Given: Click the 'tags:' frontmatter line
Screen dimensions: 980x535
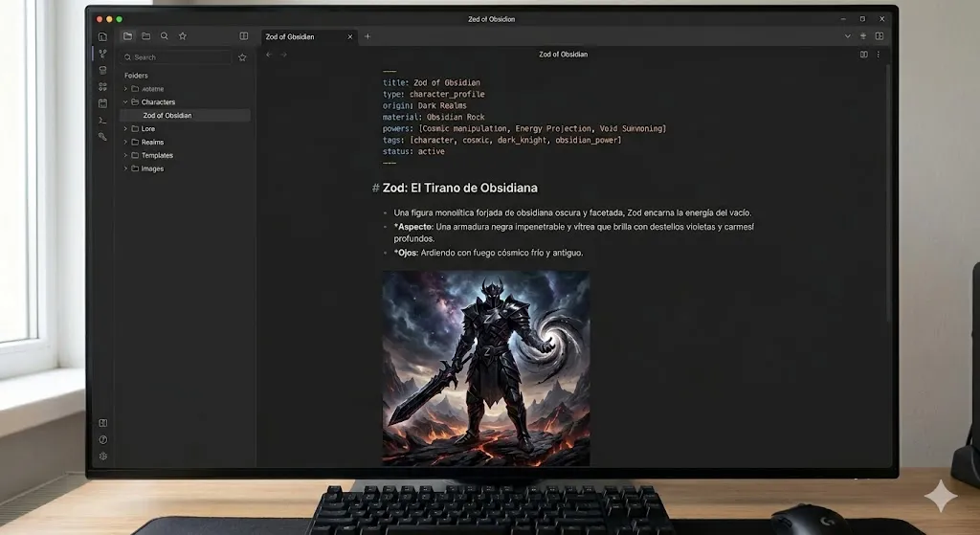Looking at the screenshot, I should [x=501, y=140].
